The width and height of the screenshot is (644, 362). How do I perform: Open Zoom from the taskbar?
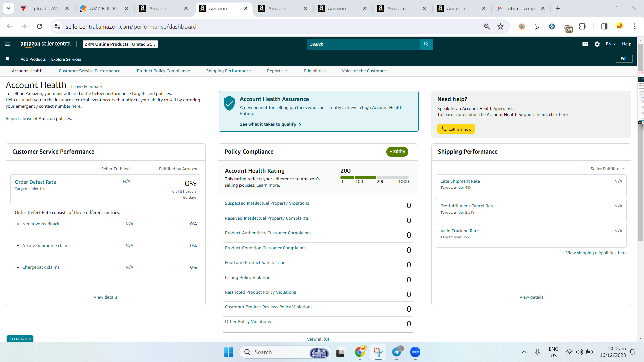pyautogui.click(x=415, y=352)
